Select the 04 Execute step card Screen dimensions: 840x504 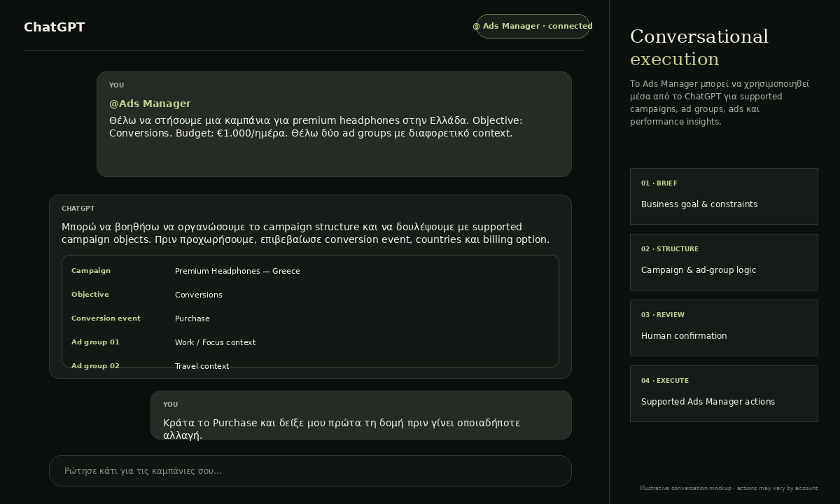724,393
